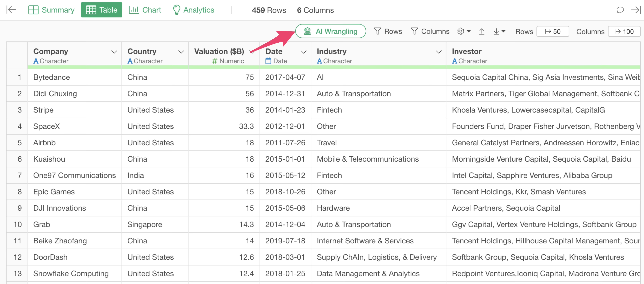Select row number 13
Screen dimensions: 644x284
(17, 273)
